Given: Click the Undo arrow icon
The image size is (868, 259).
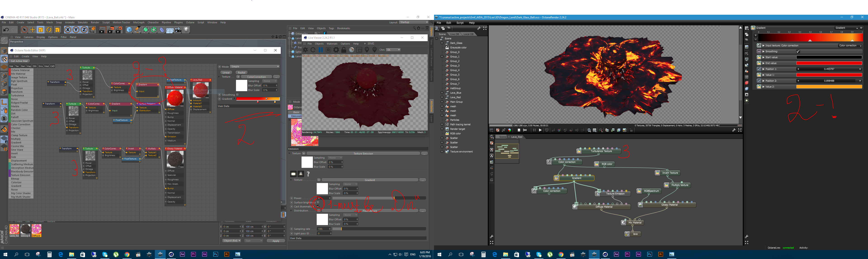Looking at the screenshot, I should [6, 30].
